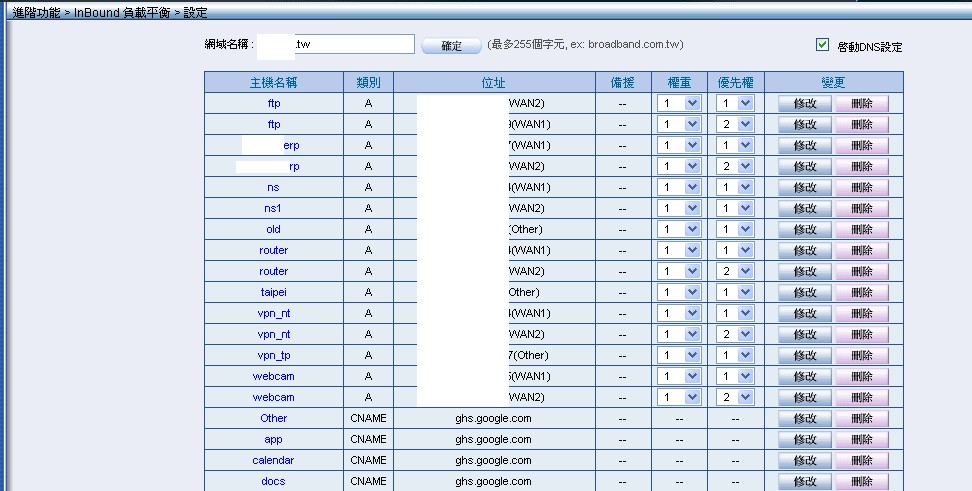Click the 確定 button next to domain name
This screenshot has width=972, height=491.
point(451,46)
